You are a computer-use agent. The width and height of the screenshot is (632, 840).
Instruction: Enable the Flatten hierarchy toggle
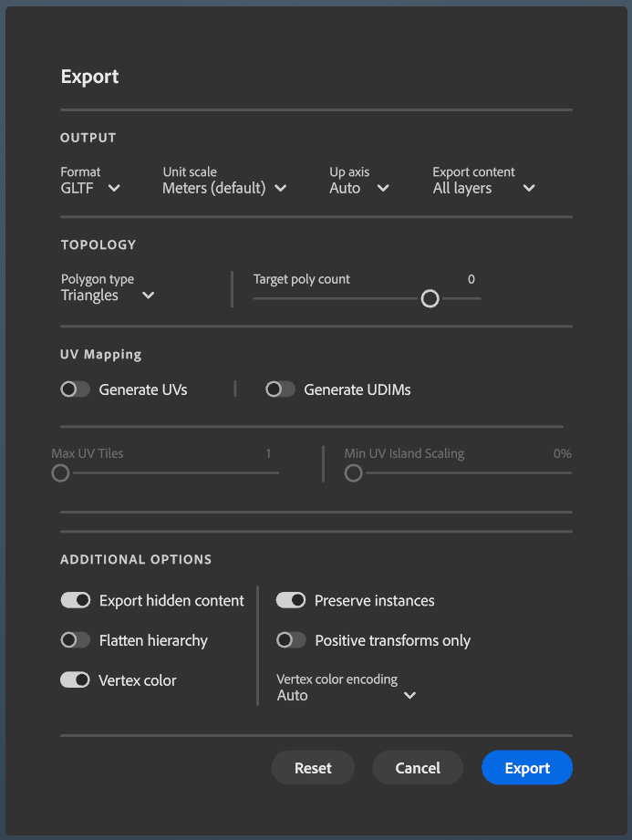point(75,640)
